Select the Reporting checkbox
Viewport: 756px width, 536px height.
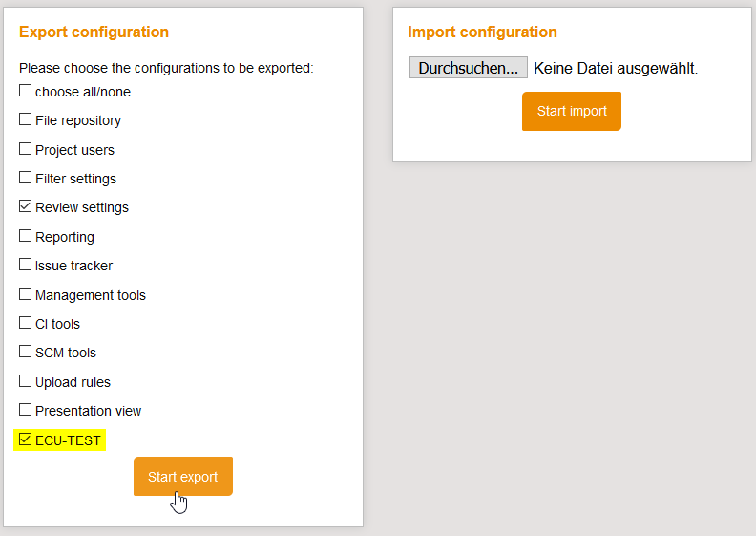point(26,236)
